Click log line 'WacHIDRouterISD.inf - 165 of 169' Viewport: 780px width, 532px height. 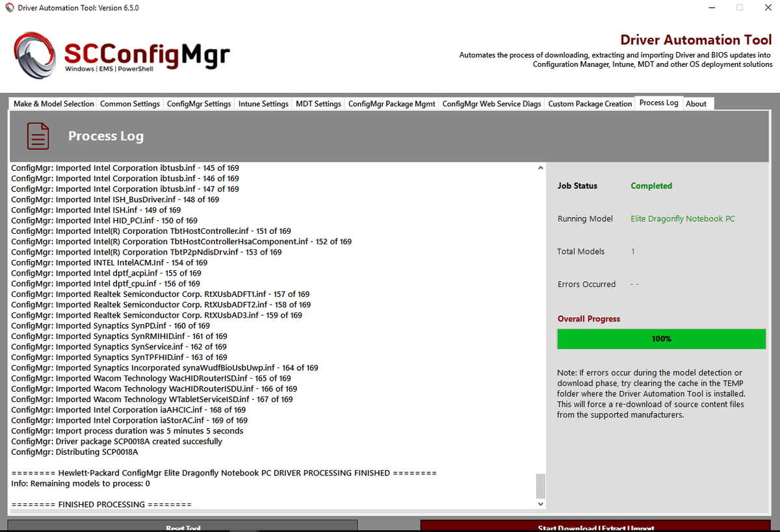(x=151, y=378)
